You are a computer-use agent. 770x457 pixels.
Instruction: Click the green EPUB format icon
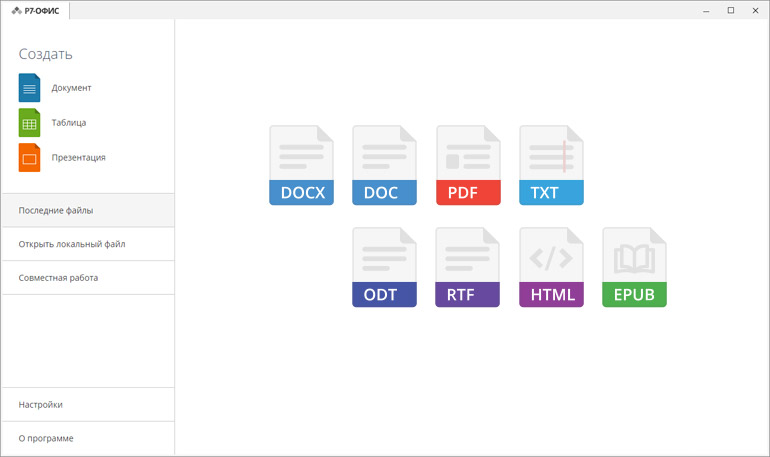click(634, 268)
